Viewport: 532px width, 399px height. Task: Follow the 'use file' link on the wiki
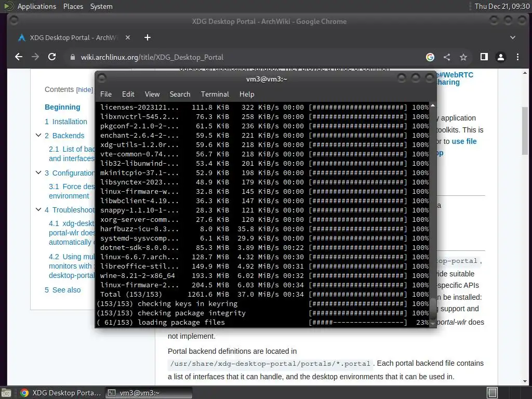click(x=464, y=141)
